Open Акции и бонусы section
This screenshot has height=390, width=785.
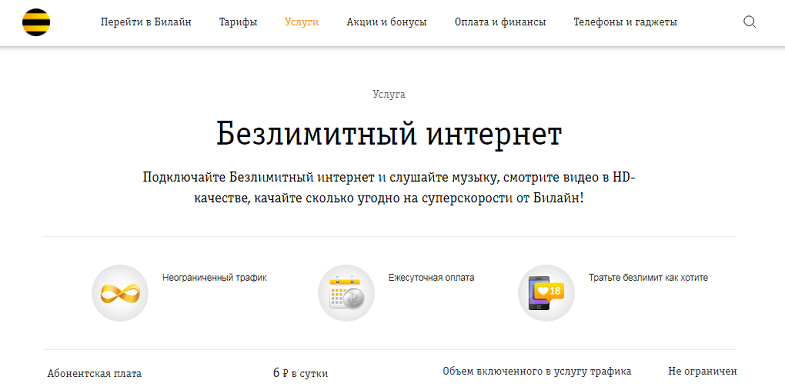click(386, 22)
